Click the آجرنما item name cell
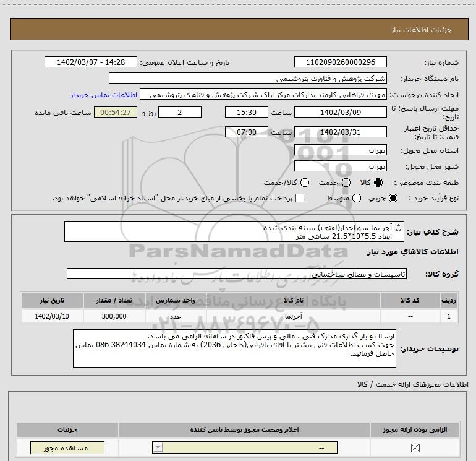Image resolution: width=476 pixels, height=461 pixels. click(x=293, y=316)
